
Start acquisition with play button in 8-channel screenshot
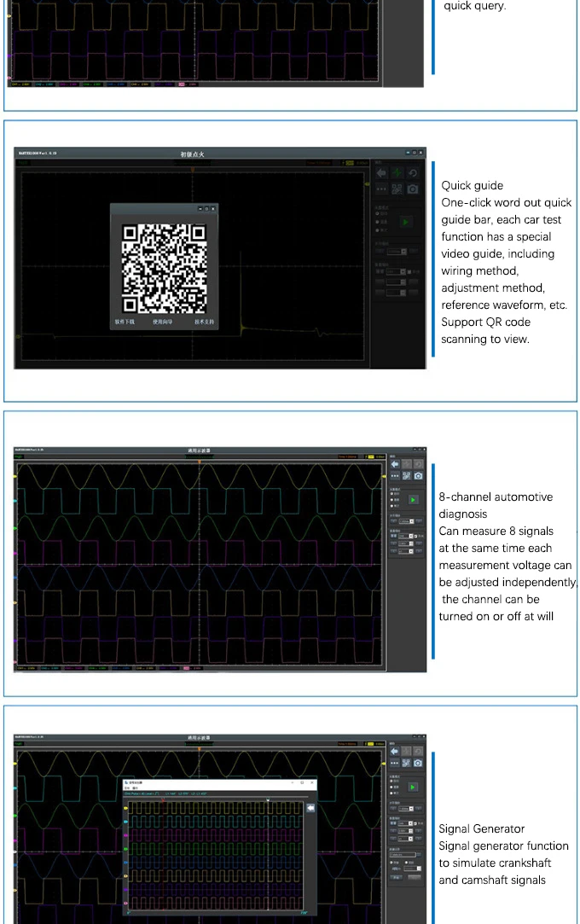[414, 500]
